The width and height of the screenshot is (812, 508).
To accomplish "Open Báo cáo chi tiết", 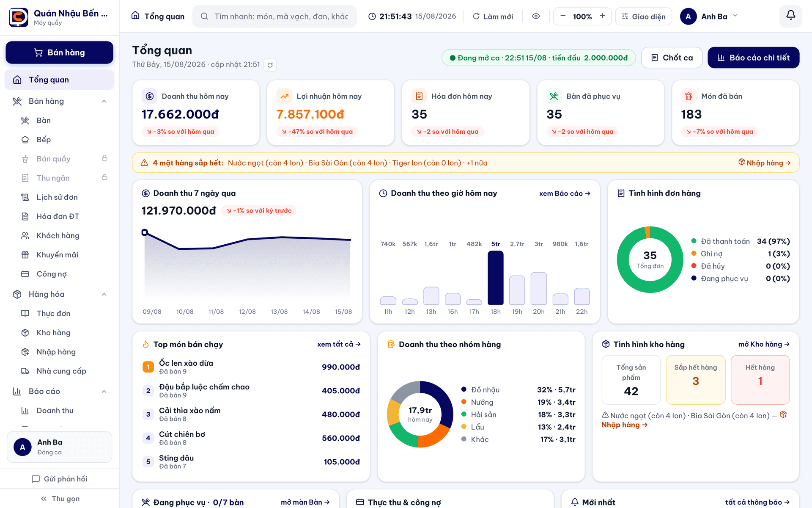I will (x=753, y=58).
